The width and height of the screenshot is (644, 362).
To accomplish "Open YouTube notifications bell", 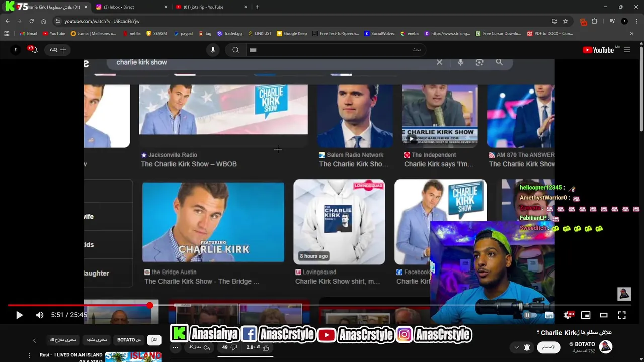I will pyautogui.click(x=33, y=50).
